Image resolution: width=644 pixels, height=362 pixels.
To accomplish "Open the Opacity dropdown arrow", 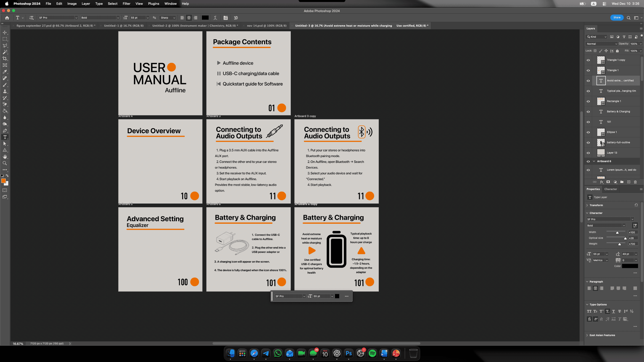I will click(641, 44).
